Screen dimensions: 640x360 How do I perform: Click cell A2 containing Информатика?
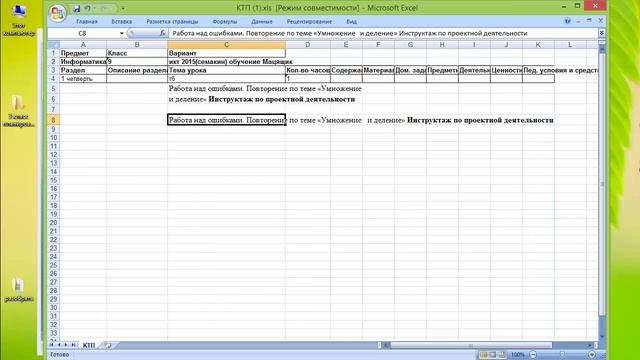point(83,62)
